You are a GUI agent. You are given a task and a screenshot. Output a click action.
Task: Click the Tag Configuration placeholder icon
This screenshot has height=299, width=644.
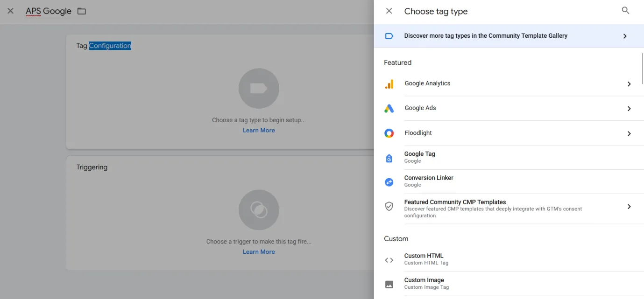(x=259, y=89)
